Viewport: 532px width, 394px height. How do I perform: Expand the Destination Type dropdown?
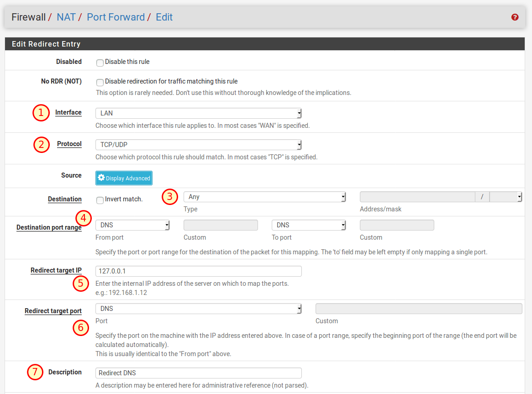point(264,197)
